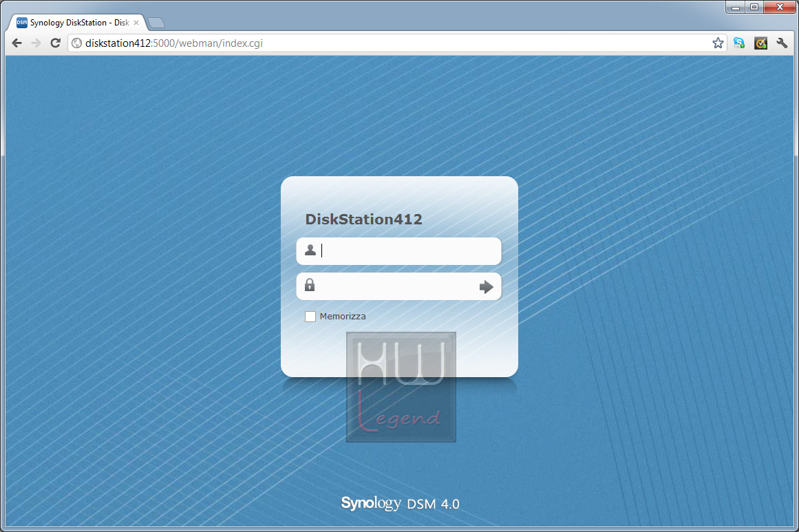Maximize the browser window

754,7
